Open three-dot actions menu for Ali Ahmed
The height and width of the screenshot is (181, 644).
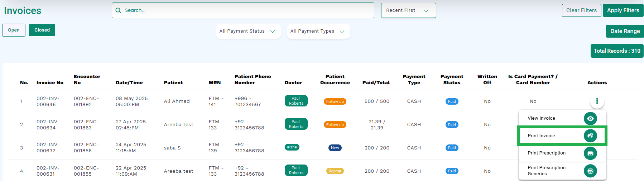point(597,101)
